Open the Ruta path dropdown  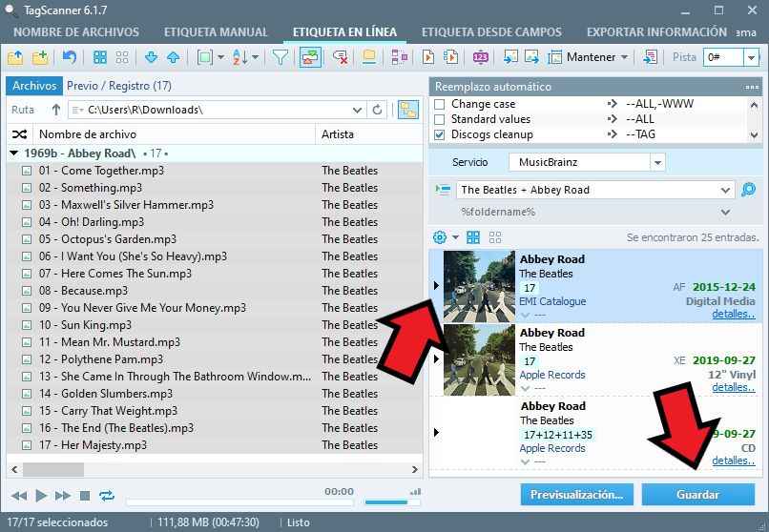(358, 110)
